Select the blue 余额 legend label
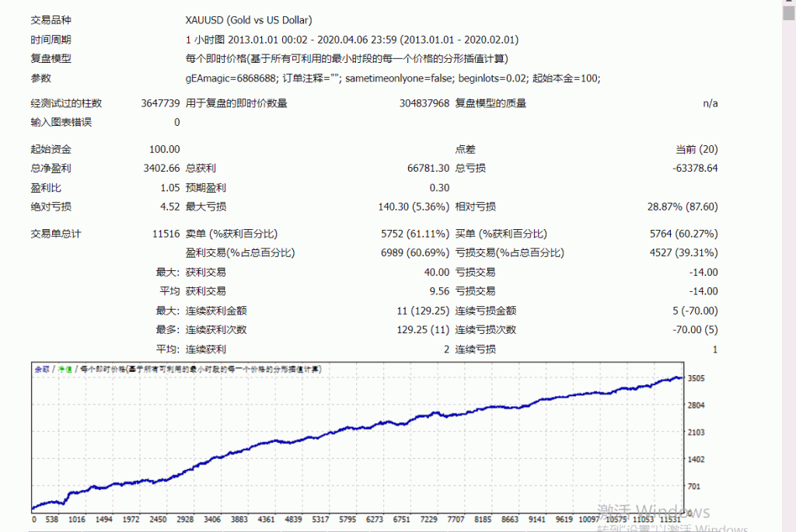The image size is (796, 532). point(40,369)
